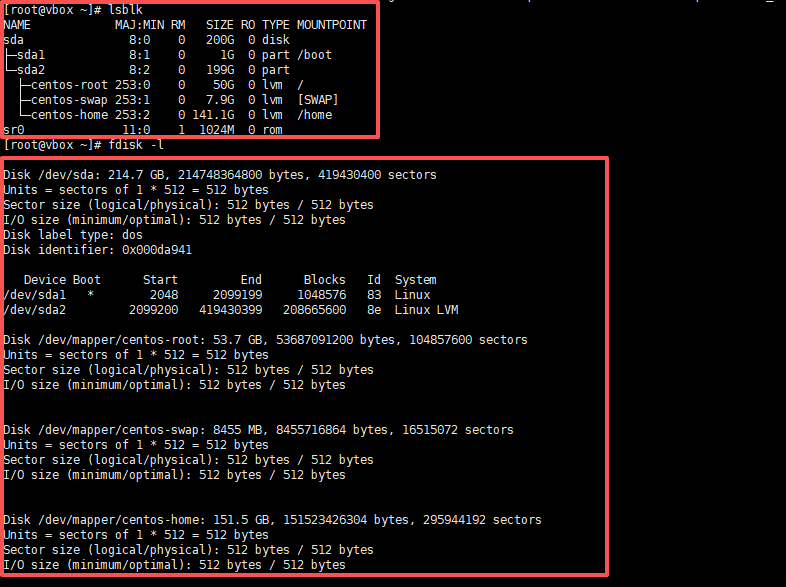786x587 pixels.
Task: Click disk identifier '0x000da941'
Action: click(x=157, y=250)
